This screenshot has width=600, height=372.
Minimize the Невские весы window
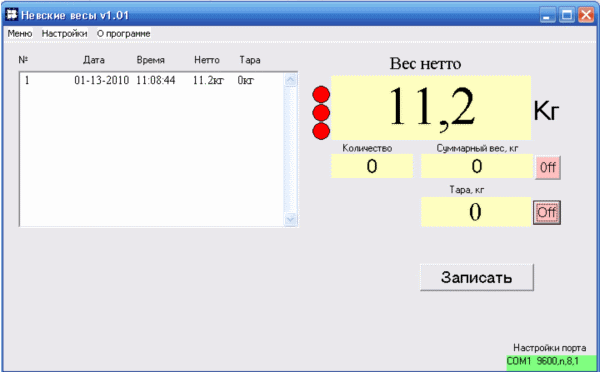tap(548, 15)
